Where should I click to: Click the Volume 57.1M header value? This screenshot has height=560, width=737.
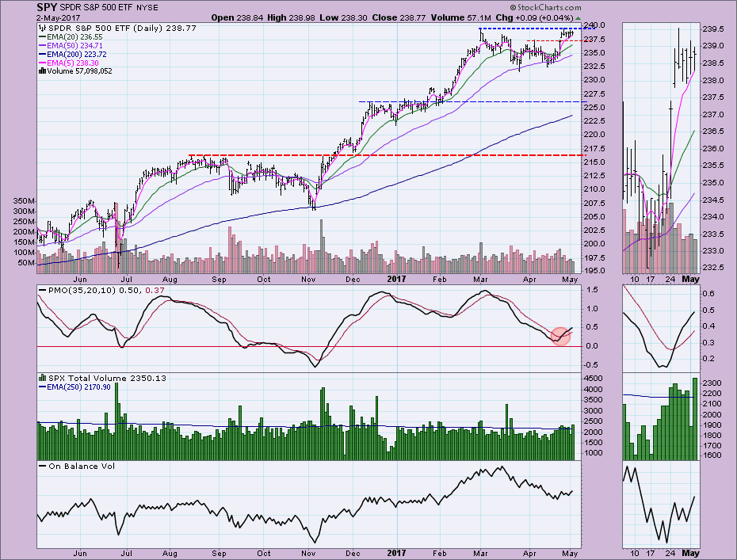pyautogui.click(x=460, y=18)
